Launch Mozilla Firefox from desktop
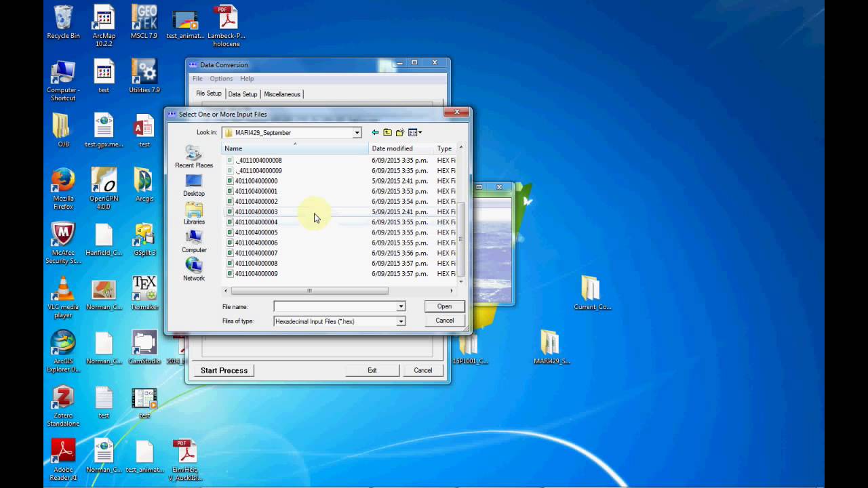 click(x=63, y=188)
